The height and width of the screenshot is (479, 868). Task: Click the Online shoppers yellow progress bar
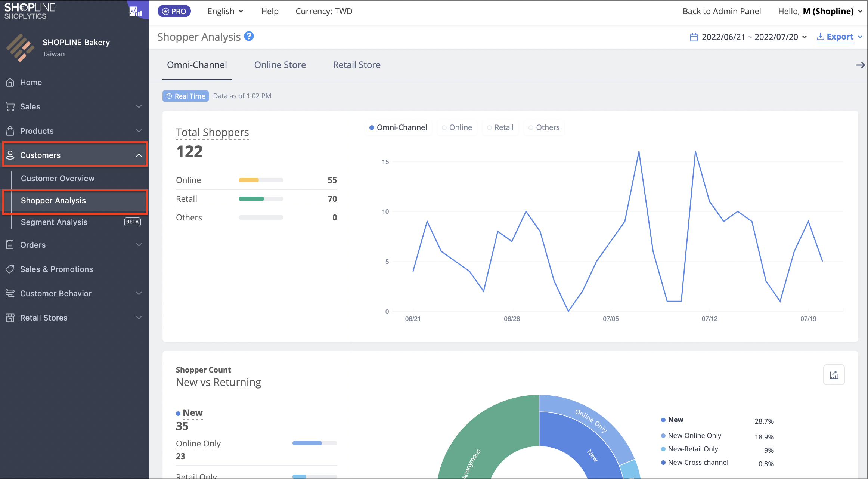pyautogui.click(x=261, y=180)
